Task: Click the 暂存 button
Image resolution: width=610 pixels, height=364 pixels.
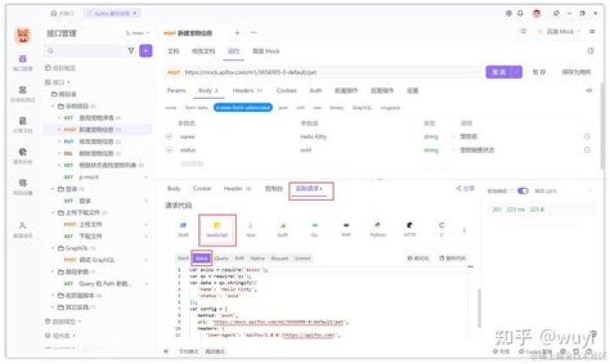Action: pyautogui.click(x=539, y=72)
